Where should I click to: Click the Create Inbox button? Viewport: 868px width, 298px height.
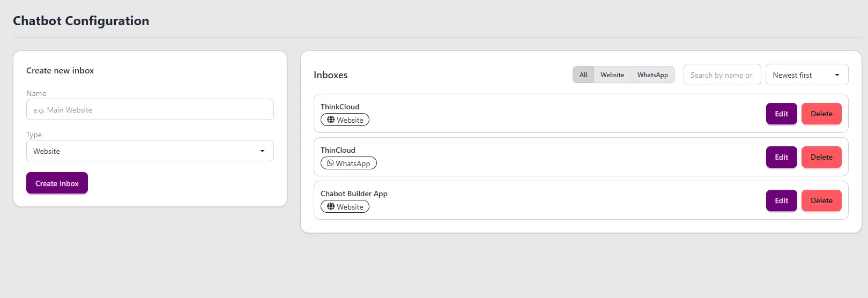[x=57, y=183]
